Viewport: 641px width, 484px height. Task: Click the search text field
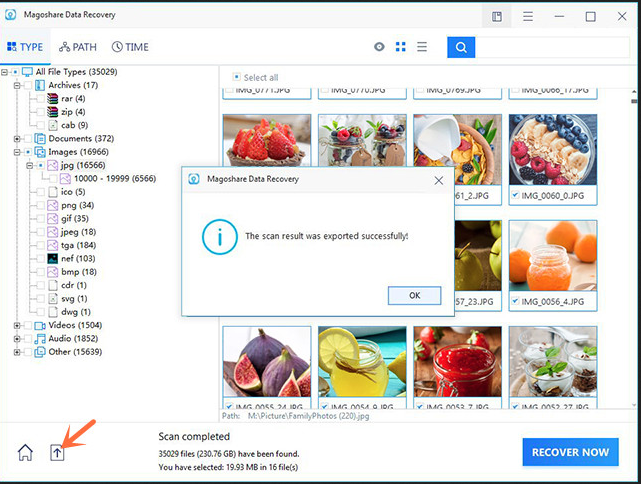552,47
